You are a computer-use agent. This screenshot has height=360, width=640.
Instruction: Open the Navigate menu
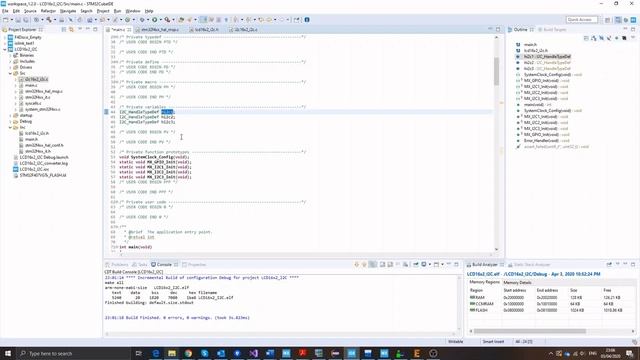[x=68, y=11]
